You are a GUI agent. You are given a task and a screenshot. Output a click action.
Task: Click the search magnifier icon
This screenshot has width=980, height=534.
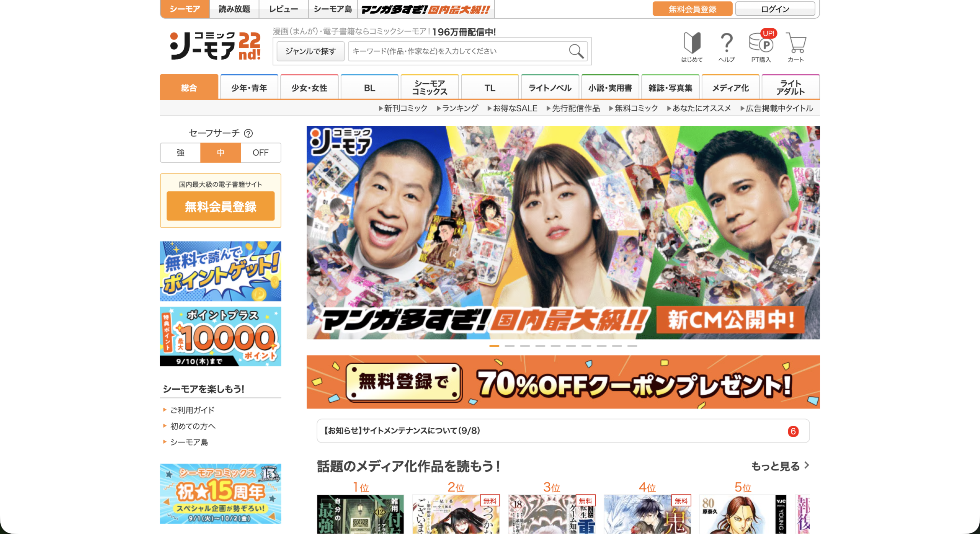coord(576,51)
